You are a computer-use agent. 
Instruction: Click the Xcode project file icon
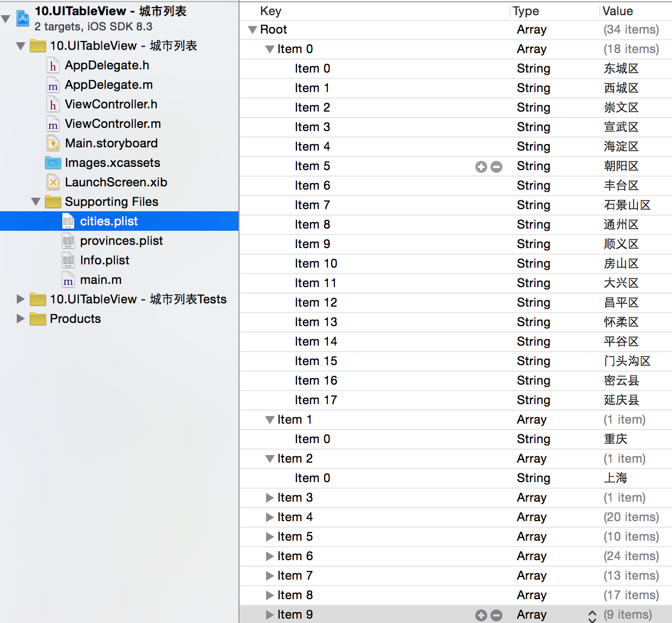[23, 18]
